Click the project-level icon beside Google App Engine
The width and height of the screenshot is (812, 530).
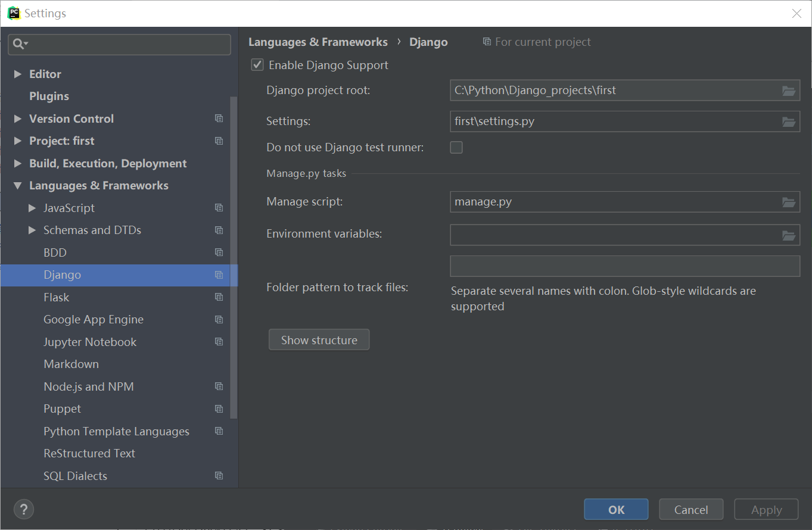219,320
